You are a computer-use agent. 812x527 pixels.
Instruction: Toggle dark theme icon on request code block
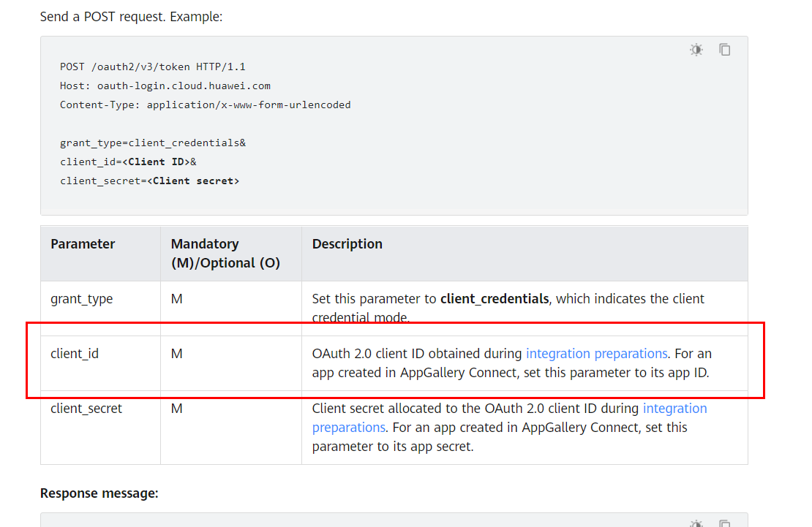click(696, 50)
